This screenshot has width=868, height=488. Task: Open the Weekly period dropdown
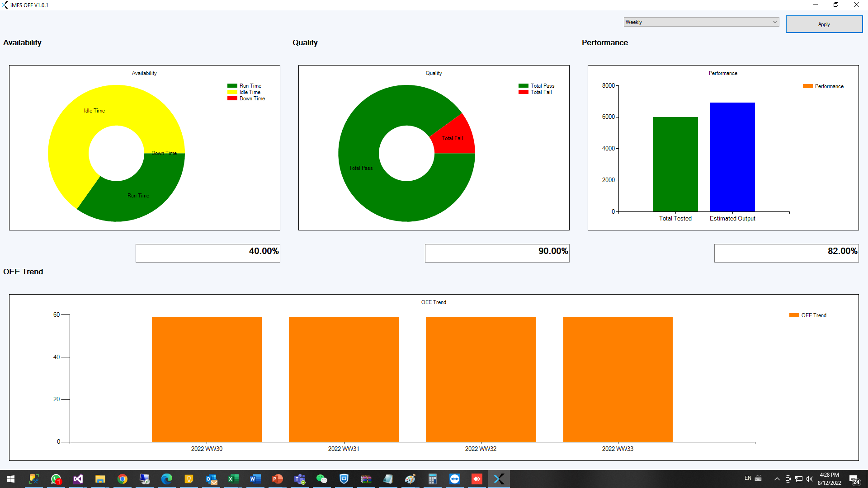point(701,22)
